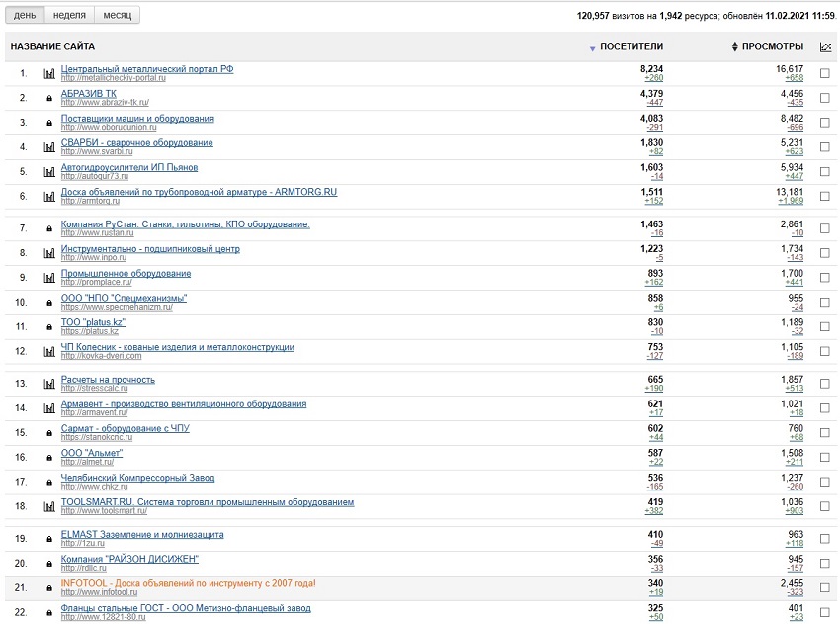840x624 pixels.
Task: Sort table by ПОСЕТИТЕЛИ column
Action: coord(631,46)
